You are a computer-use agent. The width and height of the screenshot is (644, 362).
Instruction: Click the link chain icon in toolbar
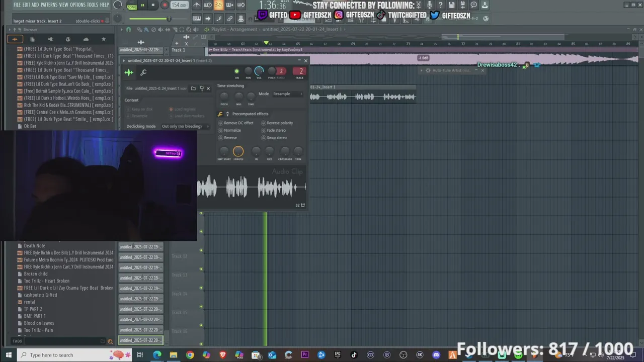230,19
